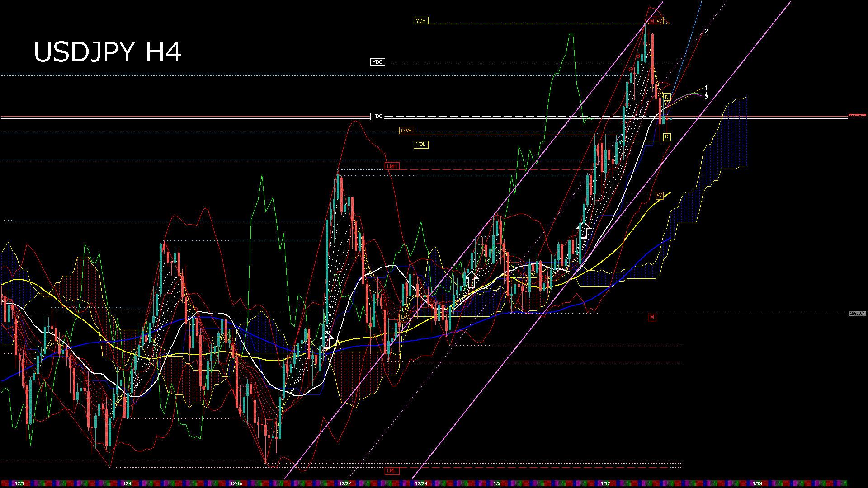
Task: Click the red LML label at bottom
Action: click(x=392, y=471)
